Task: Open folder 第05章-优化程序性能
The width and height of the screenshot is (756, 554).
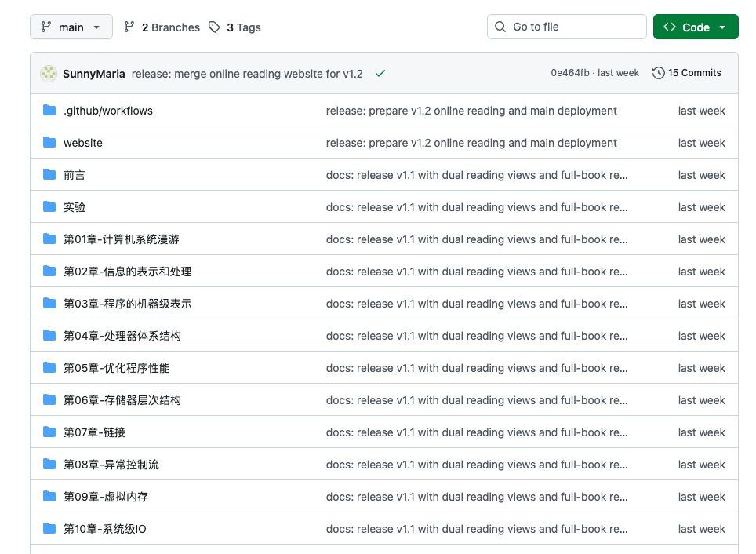Action: (117, 368)
